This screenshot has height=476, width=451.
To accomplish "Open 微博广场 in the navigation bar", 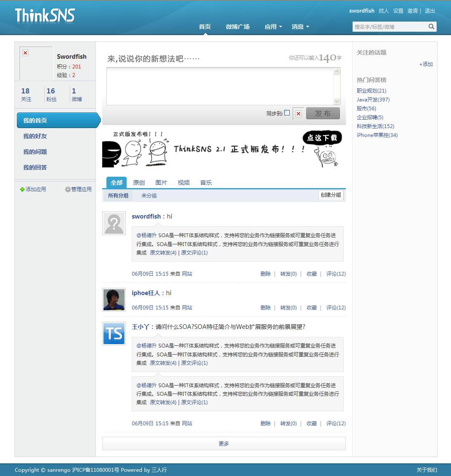I will pyautogui.click(x=238, y=27).
